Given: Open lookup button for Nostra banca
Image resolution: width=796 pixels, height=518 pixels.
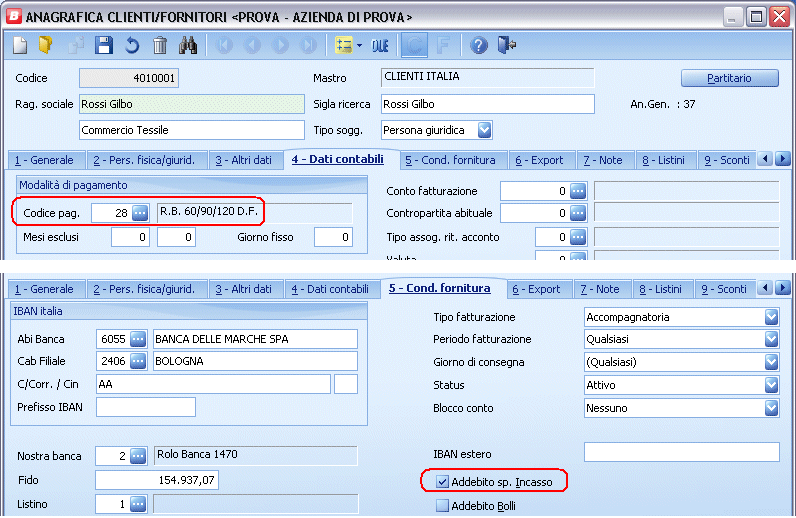Looking at the screenshot, I should 138,456.
